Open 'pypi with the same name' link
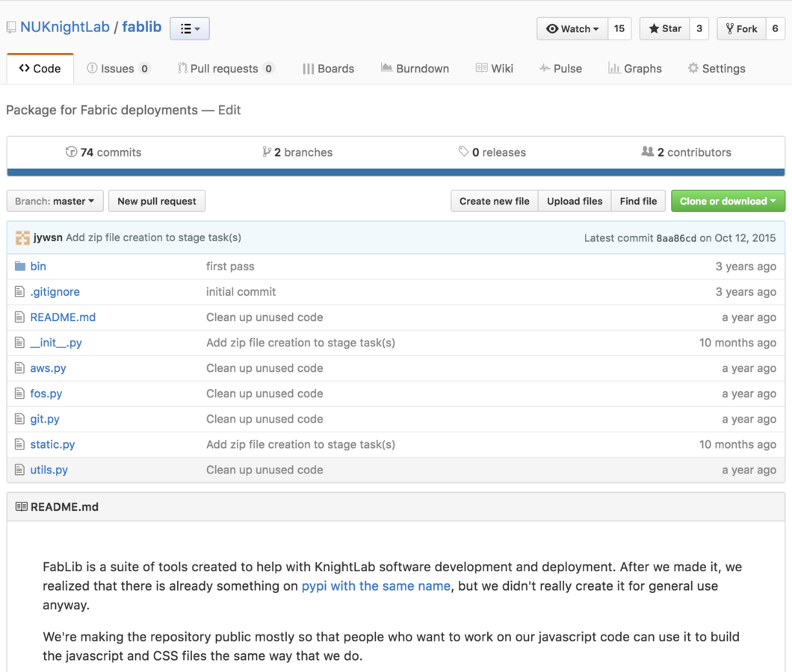This screenshot has height=672, width=792. 376,586
